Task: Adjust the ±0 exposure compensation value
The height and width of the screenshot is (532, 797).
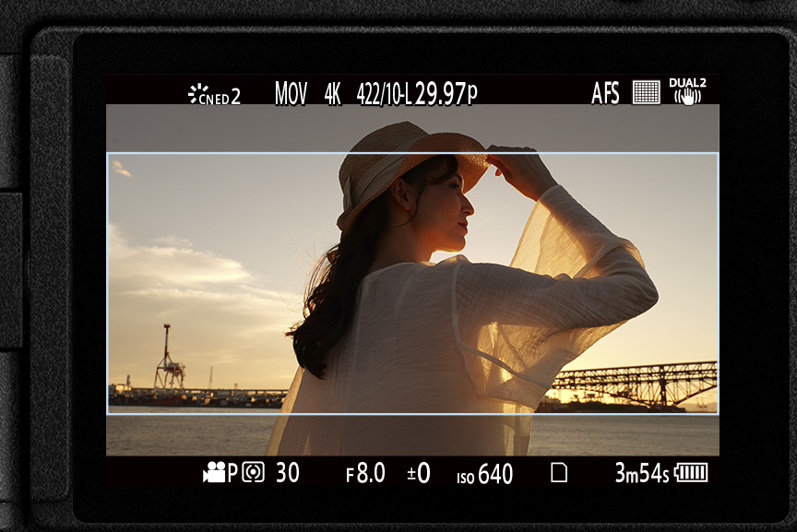Action: [419, 474]
